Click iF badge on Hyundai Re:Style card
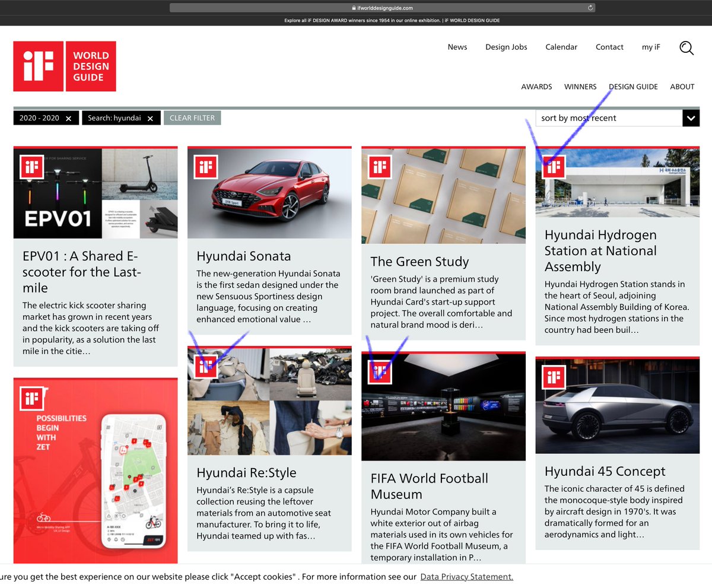Image resolution: width=712 pixels, height=588 pixels. tap(206, 366)
